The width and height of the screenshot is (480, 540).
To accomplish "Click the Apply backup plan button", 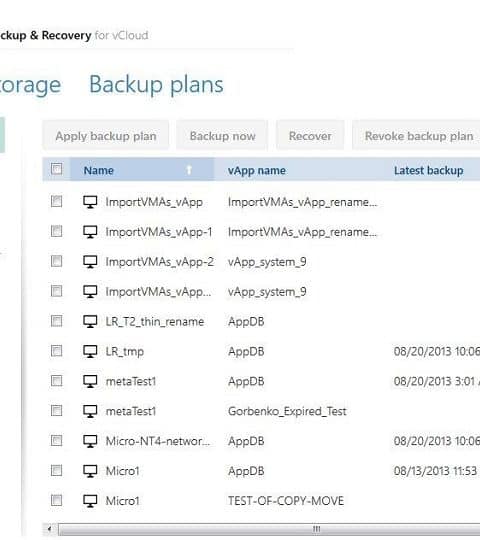I will [x=106, y=135].
